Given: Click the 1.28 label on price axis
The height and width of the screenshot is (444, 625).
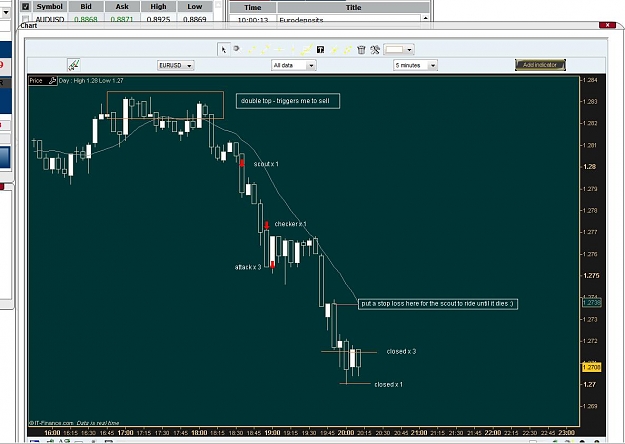Looking at the screenshot, I should (590, 167).
